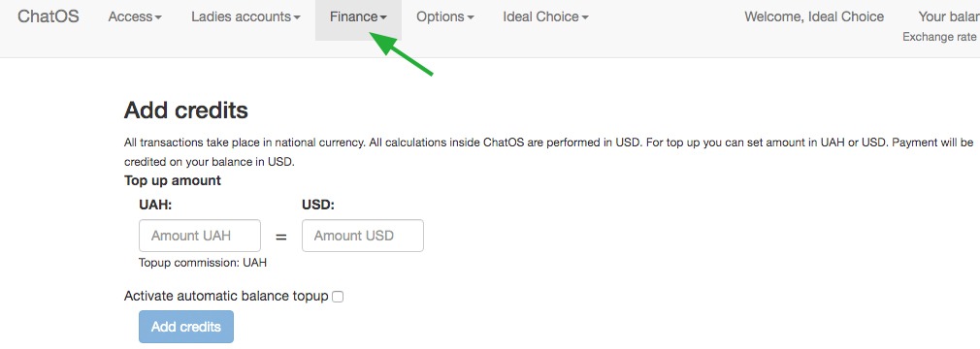
Task: Focus the Amount USD input
Action: (363, 236)
